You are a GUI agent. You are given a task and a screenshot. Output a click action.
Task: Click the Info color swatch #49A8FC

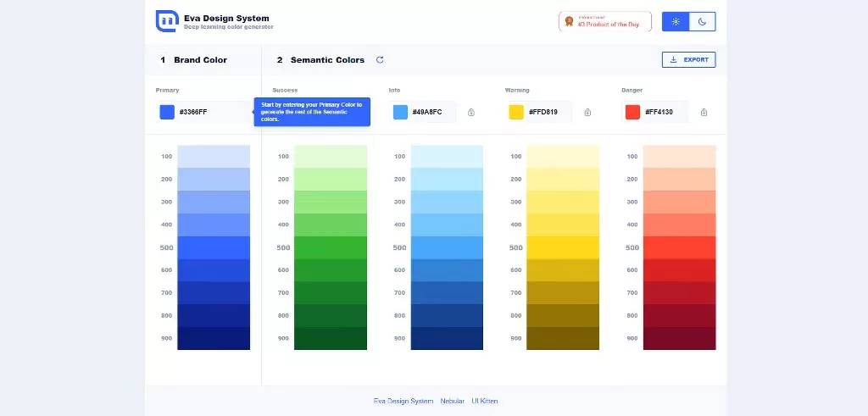(400, 113)
